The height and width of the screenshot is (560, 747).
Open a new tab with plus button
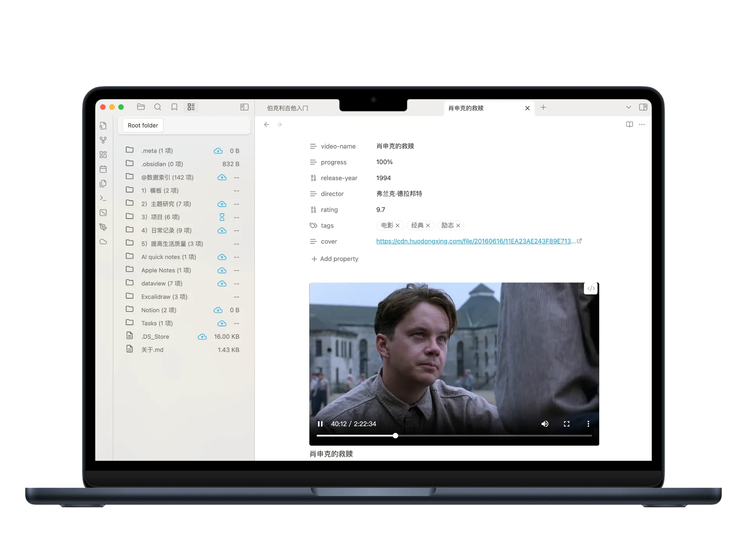point(544,107)
